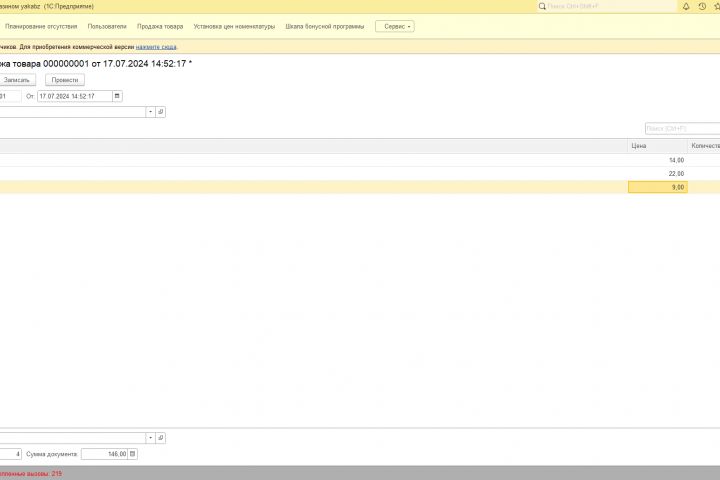This screenshot has height=480, width=720.
Task: Open Продажа товара section
Action: pos(160,27)
